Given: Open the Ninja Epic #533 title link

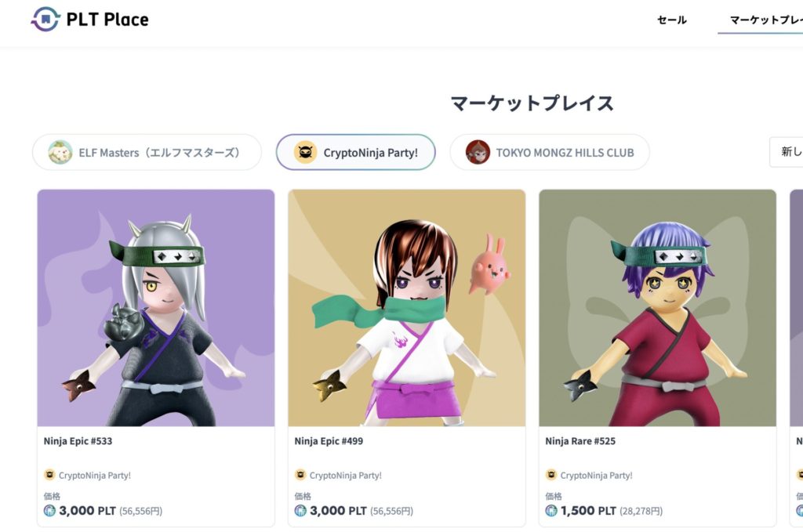Looking at the screenshot, I should [x=78, y=441].
